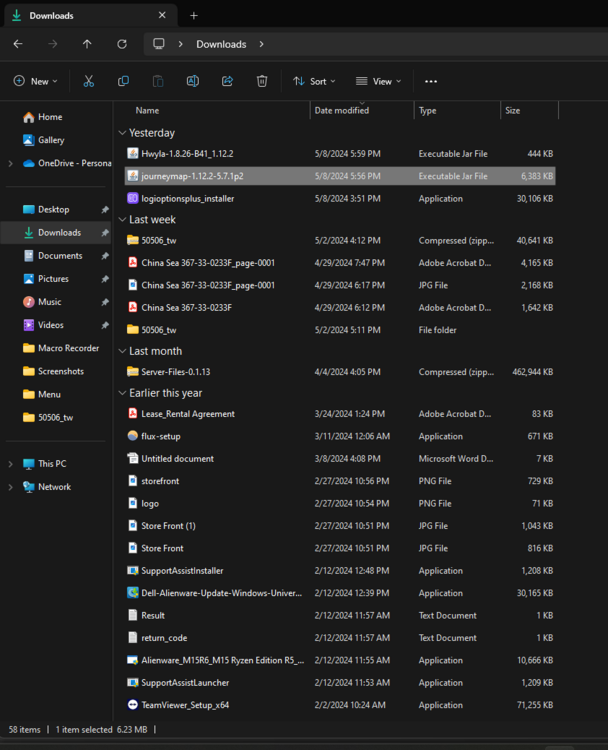
Task: Select the TeamViewer_Setup_x64 file
Action: pyautogui.click(x=185, y=705)
